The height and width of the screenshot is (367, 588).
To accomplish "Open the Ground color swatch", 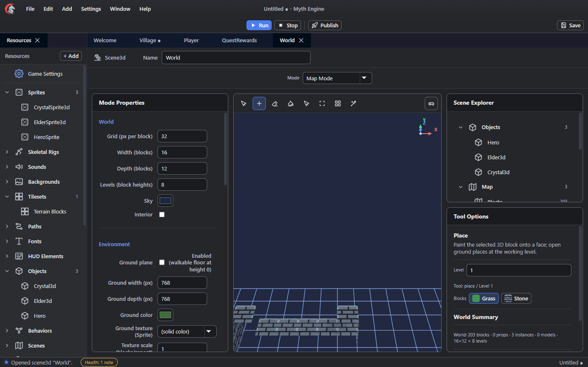I will point(165,315).
